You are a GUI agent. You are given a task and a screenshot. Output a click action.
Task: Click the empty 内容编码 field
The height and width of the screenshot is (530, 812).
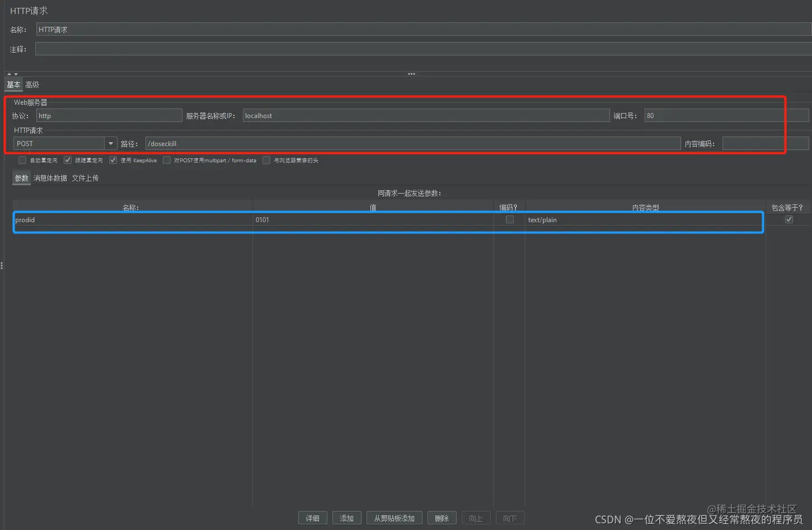click(x=766, y=144)
